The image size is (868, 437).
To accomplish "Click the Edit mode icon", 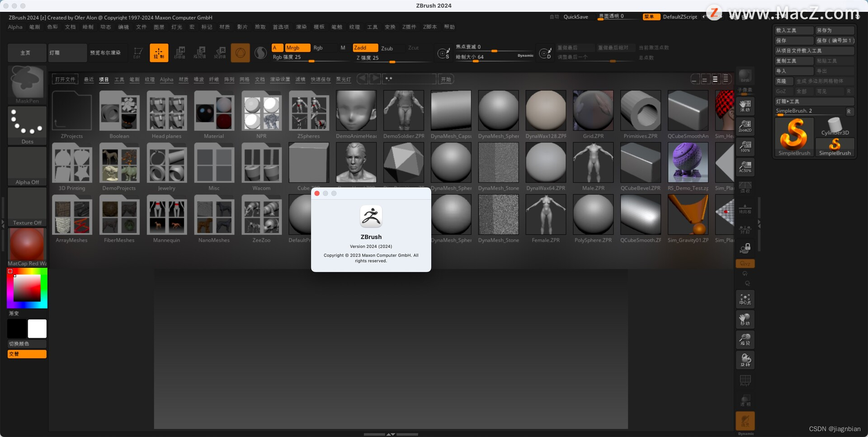I will (x=137, y=52).
